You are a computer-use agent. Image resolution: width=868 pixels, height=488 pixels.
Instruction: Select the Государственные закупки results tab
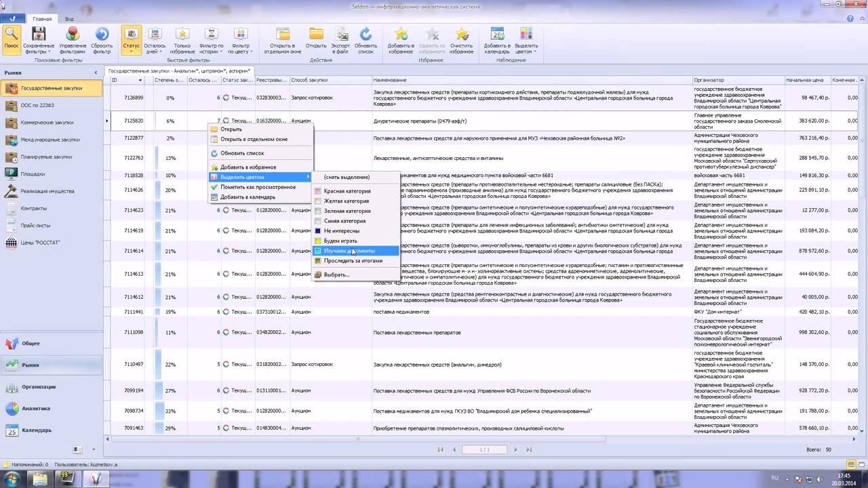(179, 70)
